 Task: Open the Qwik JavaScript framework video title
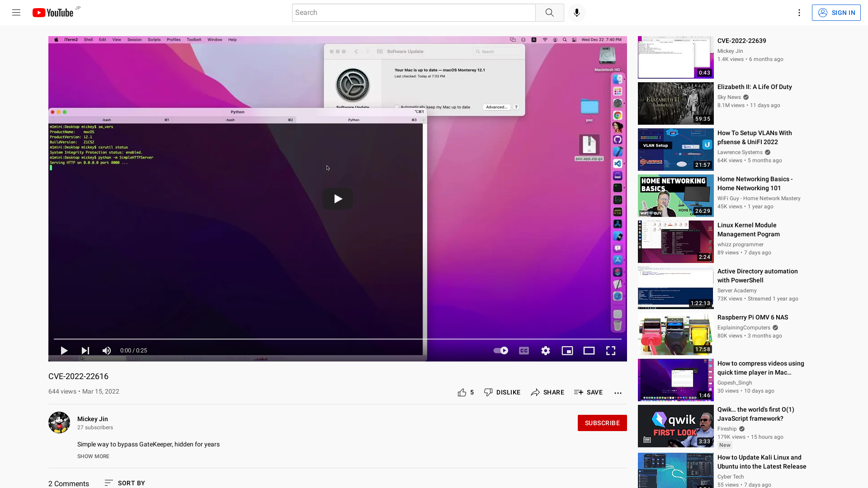(755, 414)
